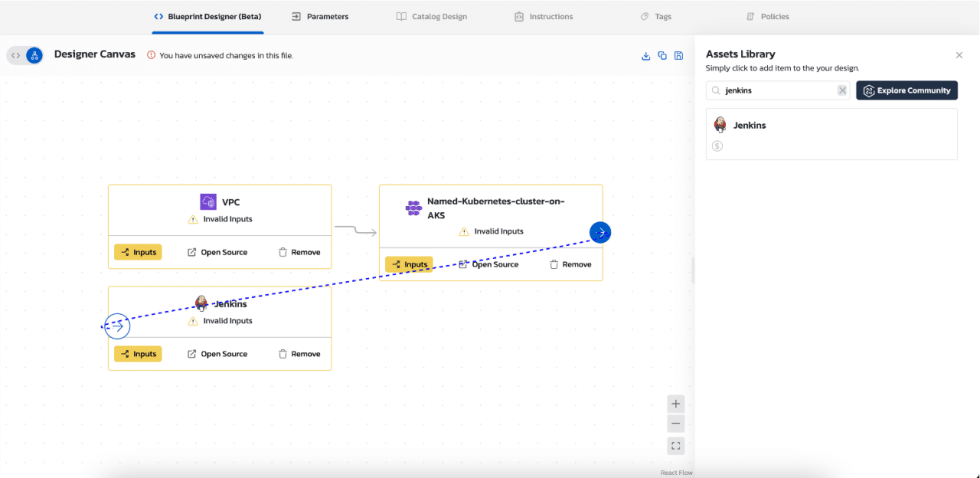
Task: Go to the Policies tab
Action: (x=768, y=16)
